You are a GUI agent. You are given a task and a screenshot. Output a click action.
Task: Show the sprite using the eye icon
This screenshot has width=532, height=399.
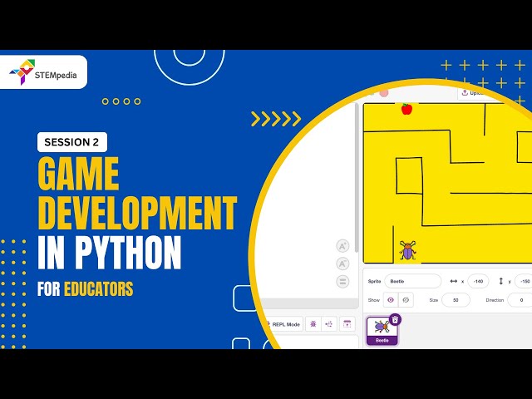391,300
